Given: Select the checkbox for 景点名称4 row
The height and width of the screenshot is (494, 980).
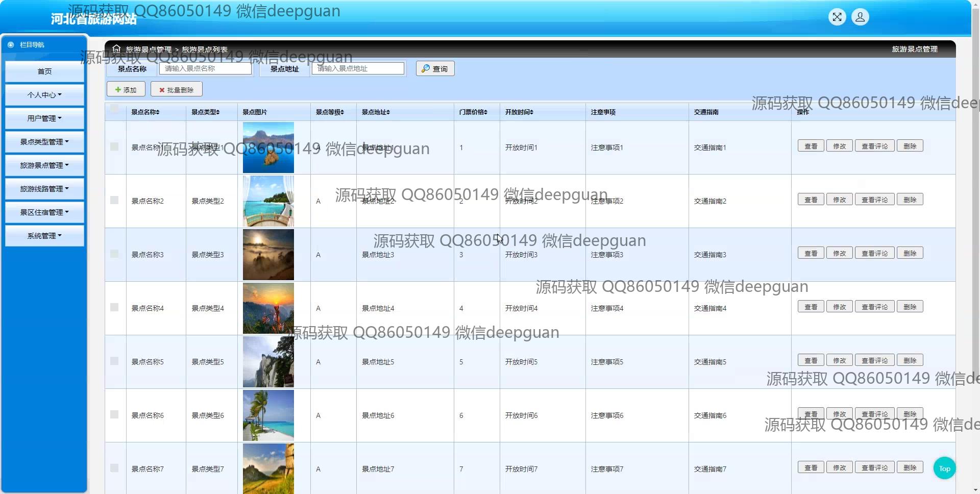Looking at the screenshot, I should point(114,308).
